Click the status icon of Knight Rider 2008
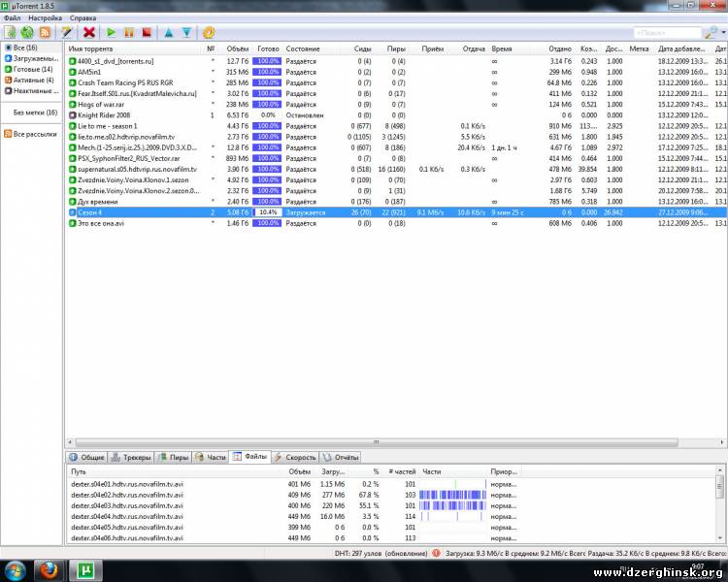Viewport: 728px width, 582px height. tap(73, 115)
